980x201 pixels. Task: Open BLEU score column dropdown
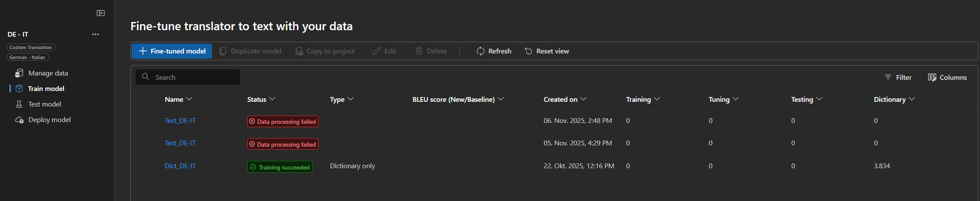tap(501, 99)
